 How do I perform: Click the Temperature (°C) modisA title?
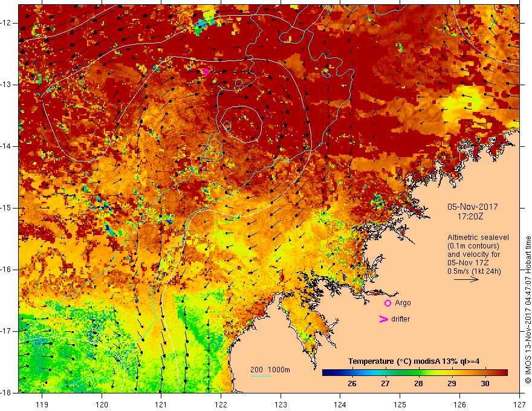(x=414, y=361)
